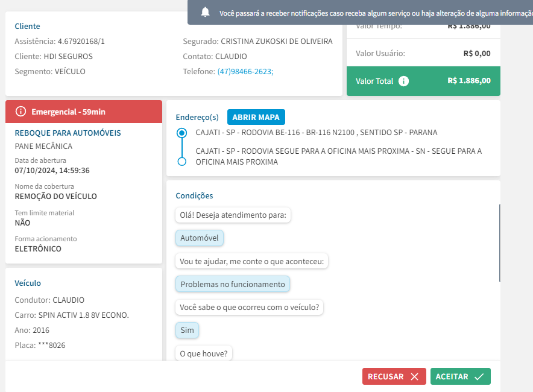
Task: Click the notification banner message text
Action: pyautogui.click(x=376, y=13)
